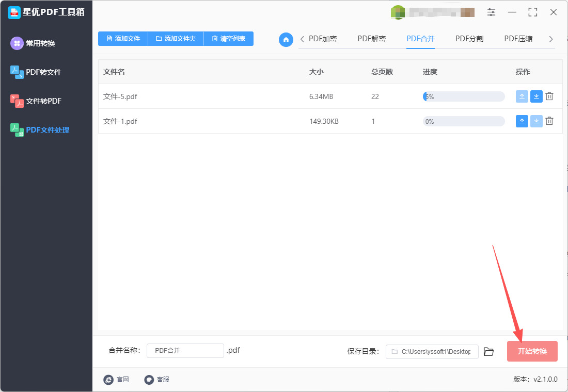The width and height of the screenshot is (568, 392).
Task: Click the 合并名称 input field
Action: (x=185, y=351)
